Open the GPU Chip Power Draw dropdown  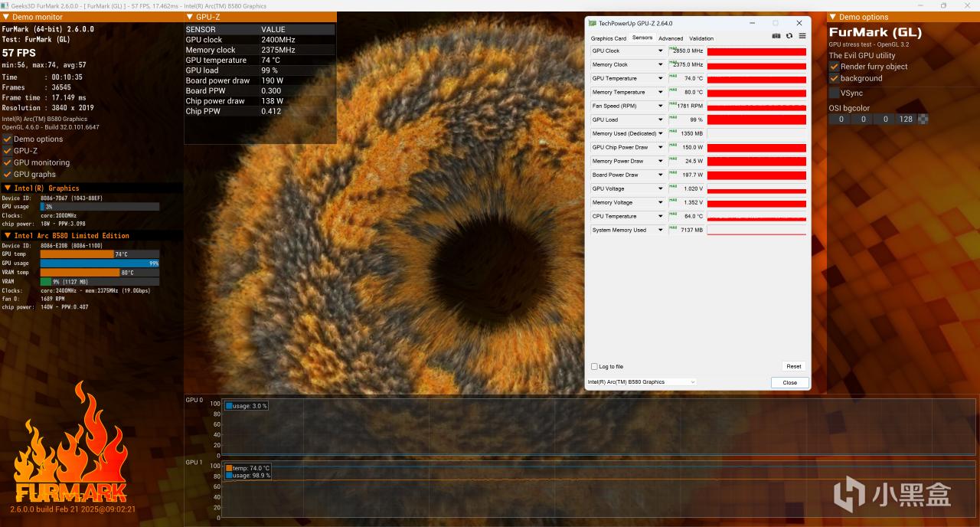[x=661, y=147]
